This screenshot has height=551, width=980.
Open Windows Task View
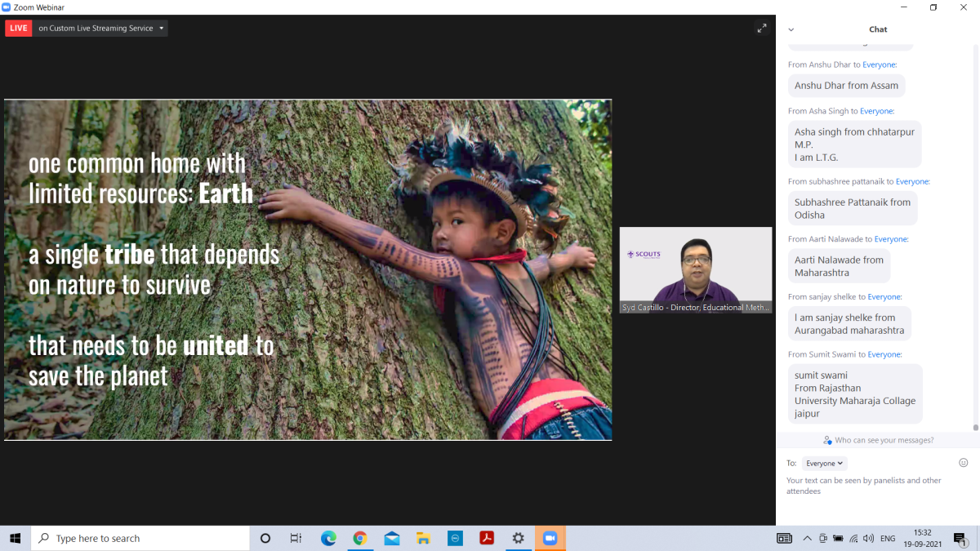click(296, 538)
